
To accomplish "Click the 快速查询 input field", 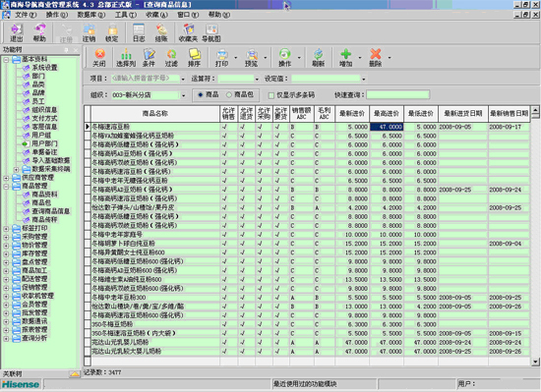I will [397, 94].
